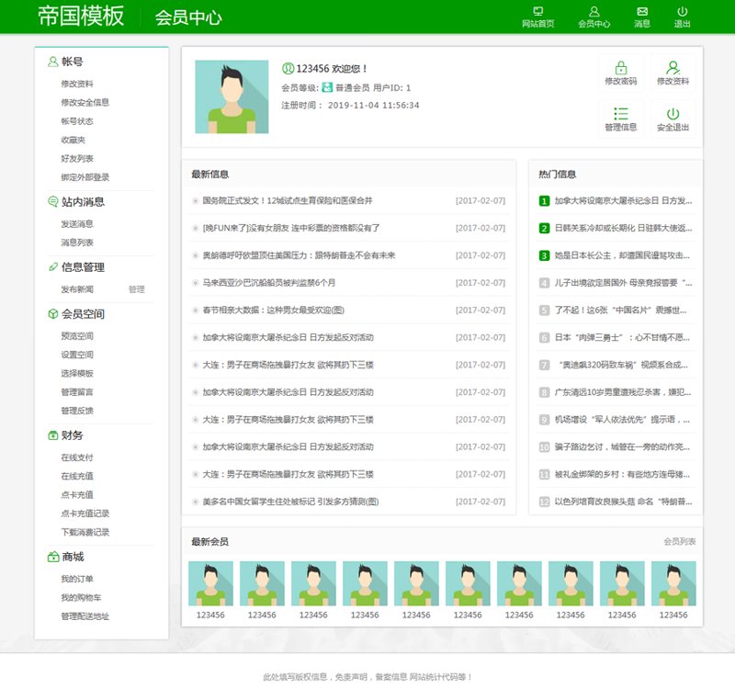Open hot item 机场增设军人依法优先
This screenshot has height=700, width=735.
(x=622, y=420)
